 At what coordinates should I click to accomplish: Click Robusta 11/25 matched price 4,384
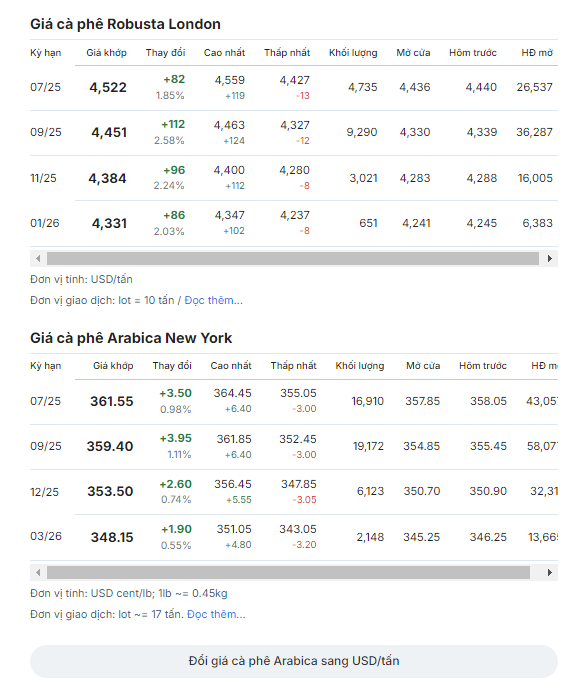tap(107, 178)
